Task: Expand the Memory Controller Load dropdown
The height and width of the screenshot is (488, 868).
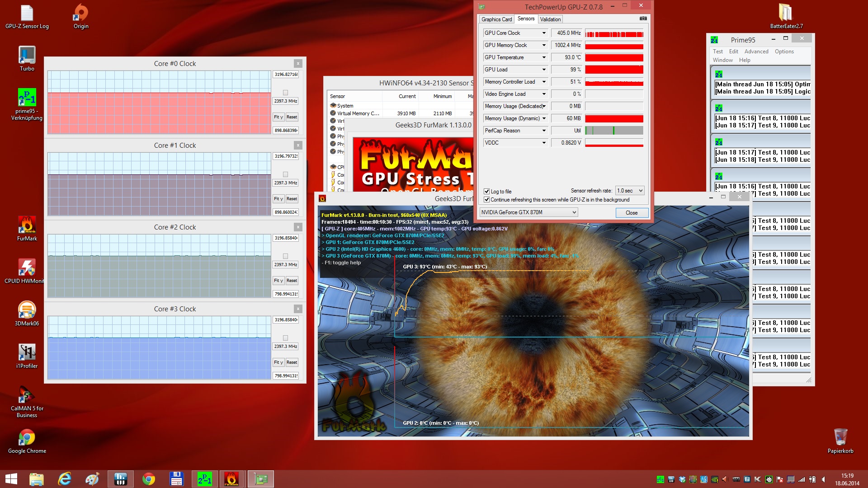Action: click(544, 82)
